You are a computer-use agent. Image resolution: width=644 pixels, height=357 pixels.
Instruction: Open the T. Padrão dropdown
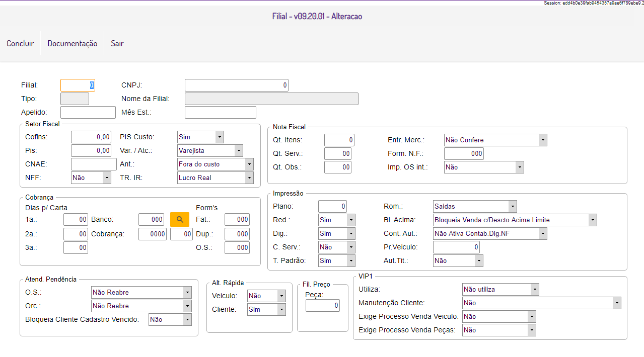click(x=337, y=260)
